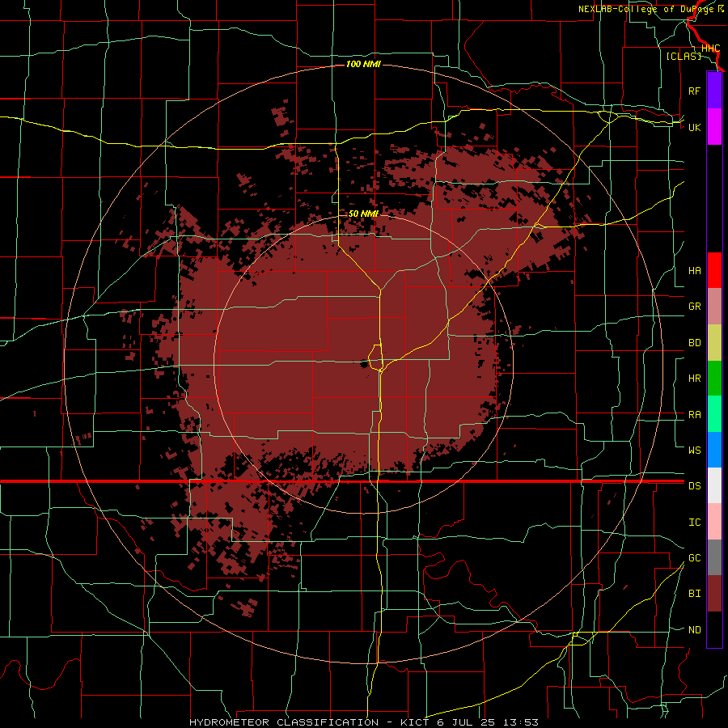Click the UK magenta legend swatch

714,127
